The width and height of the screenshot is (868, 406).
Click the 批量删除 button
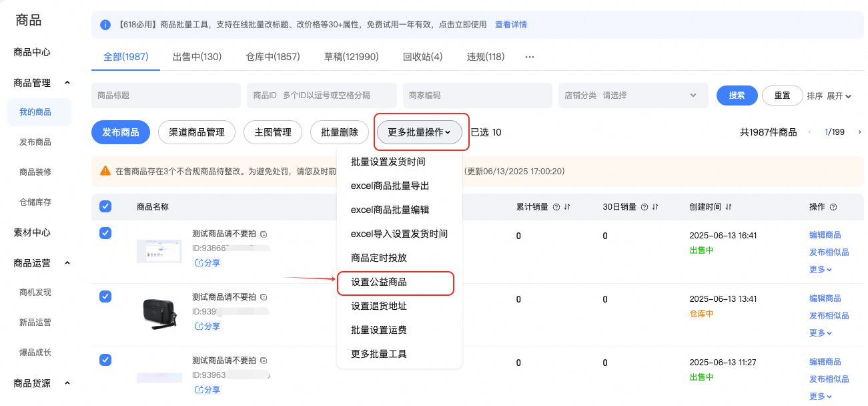coord(340,132)
